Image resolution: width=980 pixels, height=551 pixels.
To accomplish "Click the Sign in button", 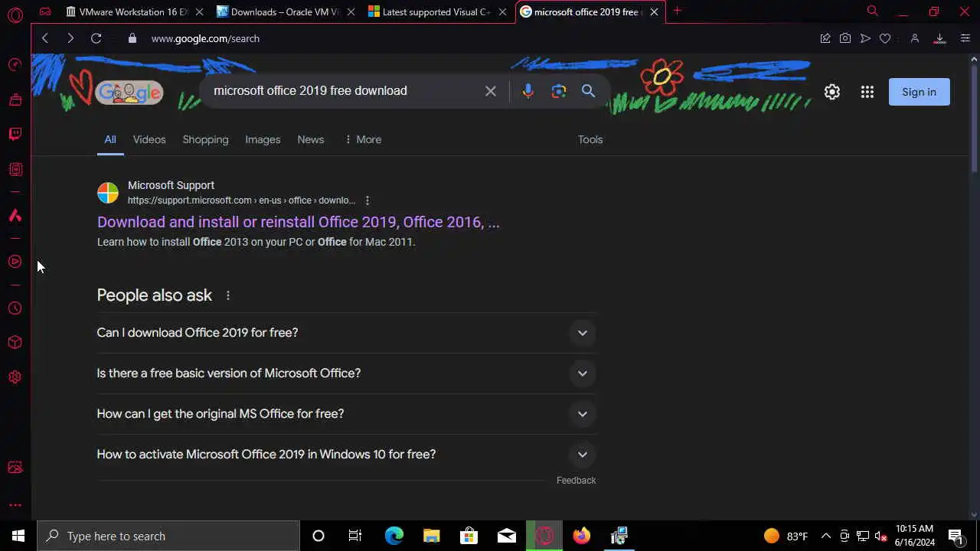I will coord(919,92).
